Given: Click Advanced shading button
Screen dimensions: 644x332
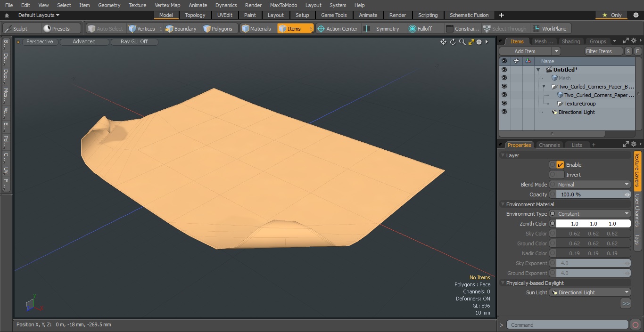Looking at the screenshot, I should [84, 42].
